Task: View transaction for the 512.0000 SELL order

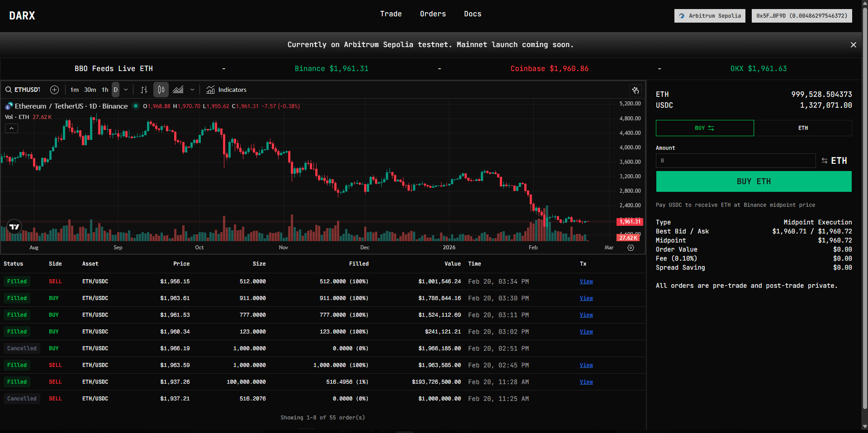Action: point(586,281)
